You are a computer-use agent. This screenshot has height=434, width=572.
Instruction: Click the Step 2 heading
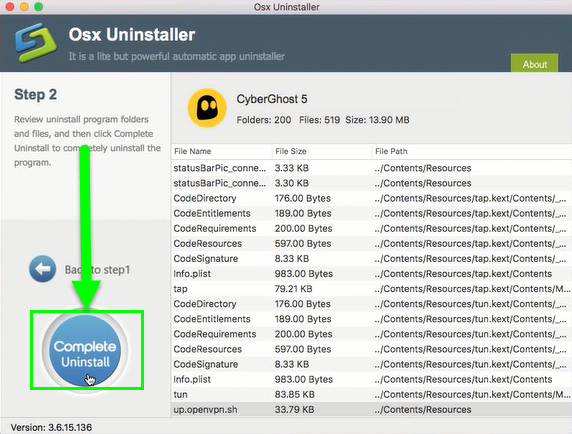pos(35,94)
